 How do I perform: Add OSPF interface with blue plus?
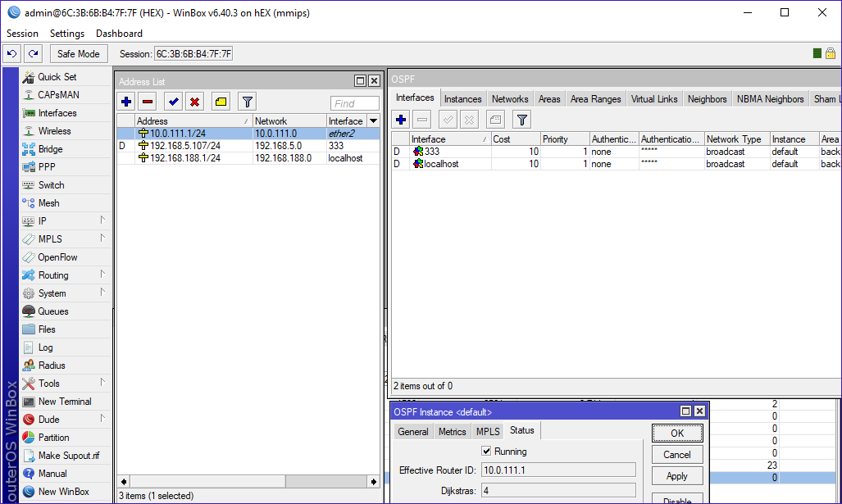[401, 120]
